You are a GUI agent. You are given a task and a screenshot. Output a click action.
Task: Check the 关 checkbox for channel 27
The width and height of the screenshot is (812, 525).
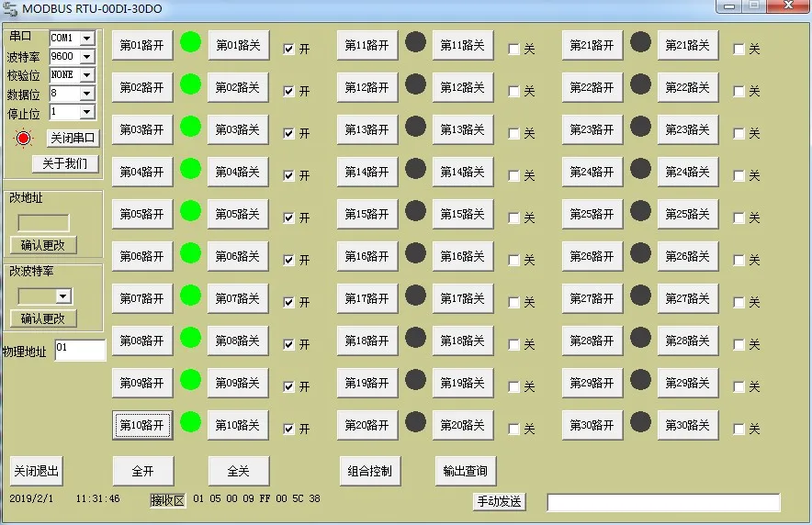(739, 302)
